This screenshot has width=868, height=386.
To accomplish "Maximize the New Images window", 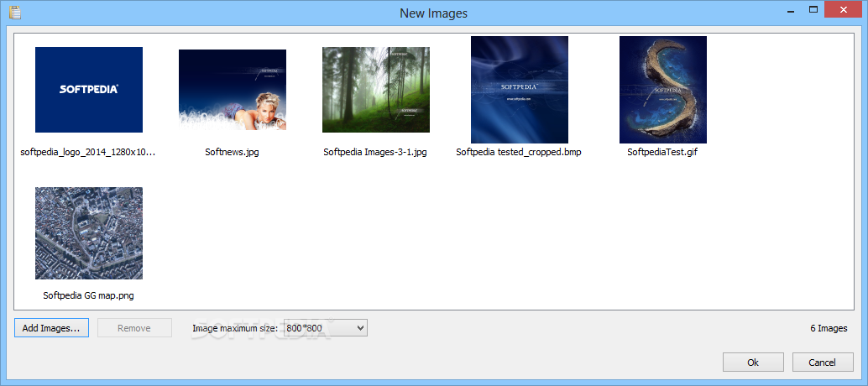I will (813, 9).
